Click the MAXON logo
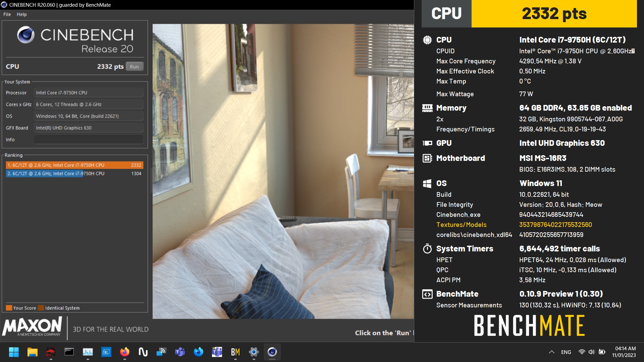Image resolution: width=644 pixels, height=362 pixels. (32, 327)
